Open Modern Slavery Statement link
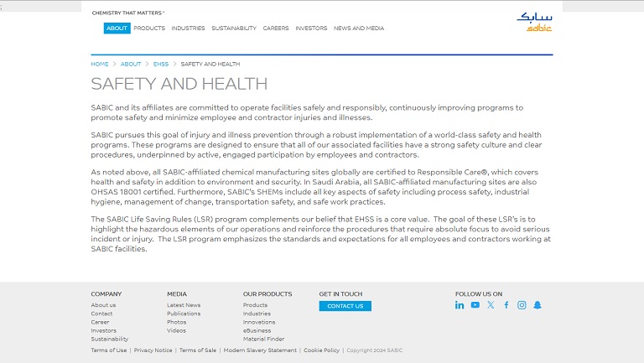644x363 pixels. (260, 350)
